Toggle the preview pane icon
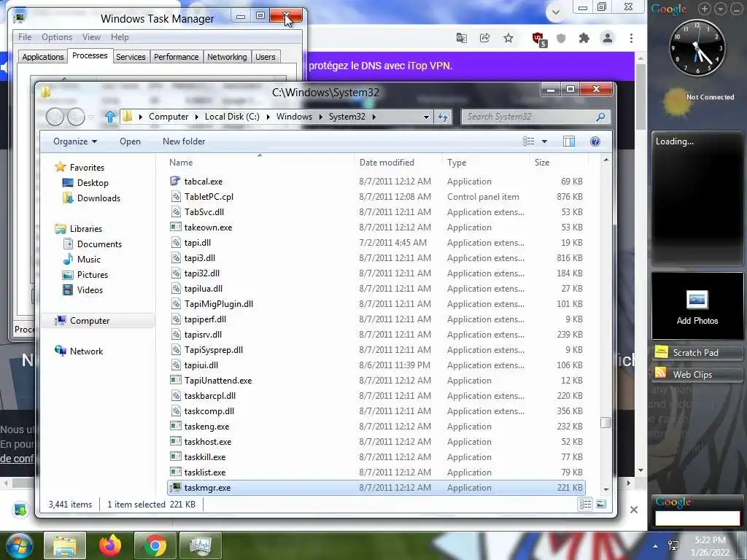Viewport: 747px width, 560px height. pyautogui.click(x=569, y=141)
